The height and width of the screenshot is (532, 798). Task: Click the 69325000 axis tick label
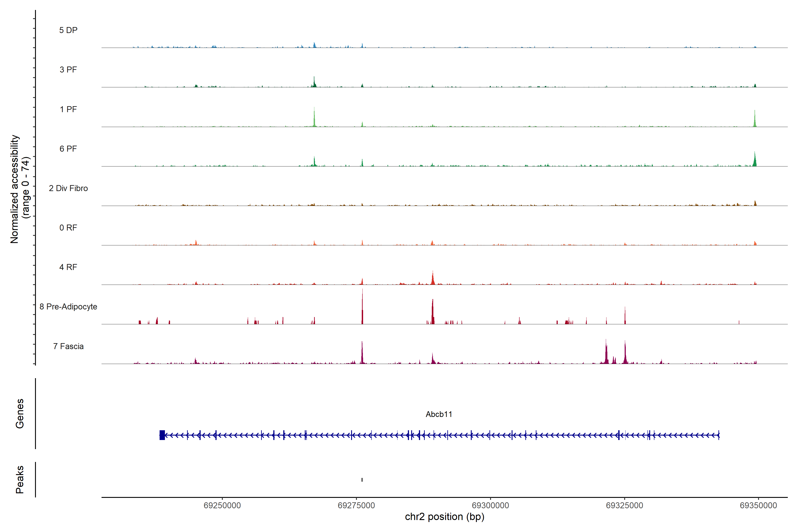pos(624,505)
